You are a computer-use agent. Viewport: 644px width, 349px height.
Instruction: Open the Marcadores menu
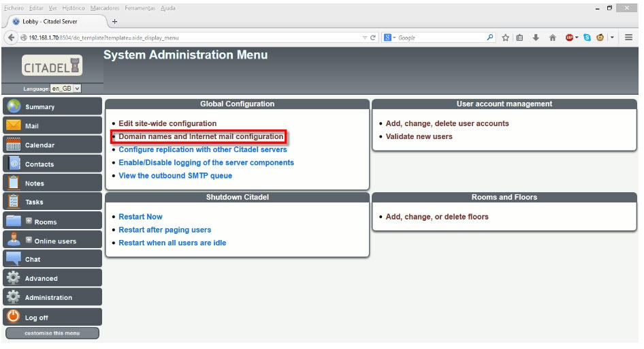coord(105,8)
